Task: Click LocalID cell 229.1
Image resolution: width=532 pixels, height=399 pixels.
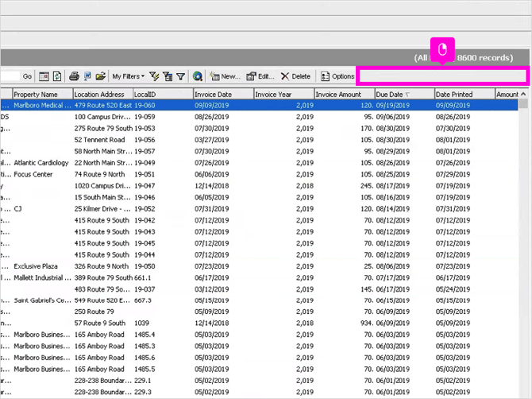Action: pos(142,381)
